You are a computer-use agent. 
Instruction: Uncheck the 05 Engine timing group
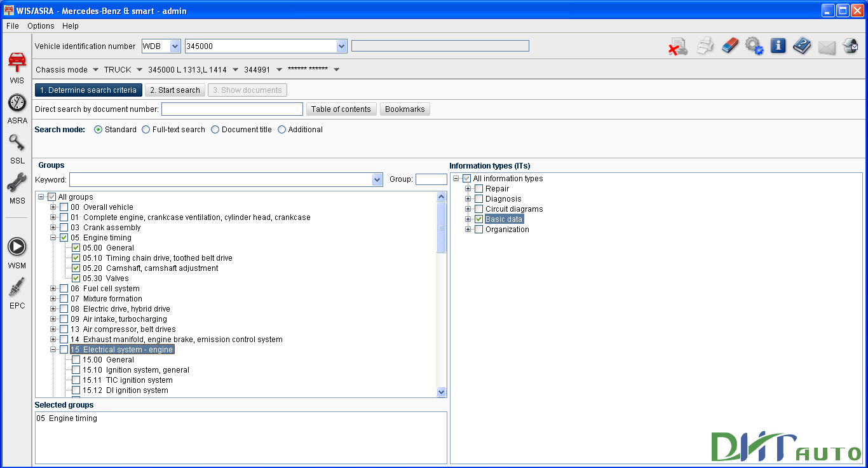[64, 238]
